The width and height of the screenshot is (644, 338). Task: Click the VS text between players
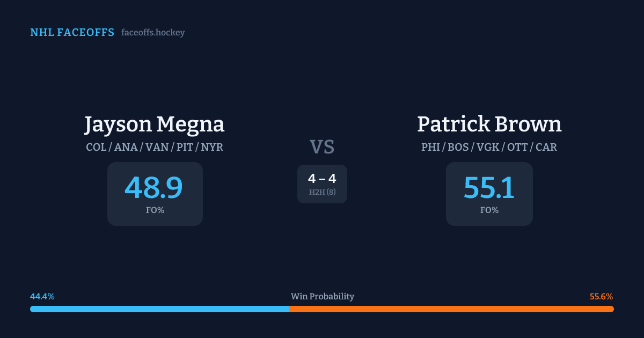click(322, 147)
